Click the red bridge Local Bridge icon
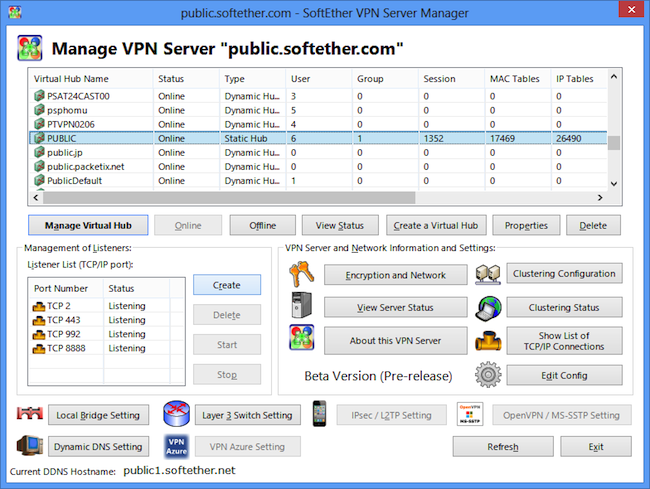 [x=30, y=413]
